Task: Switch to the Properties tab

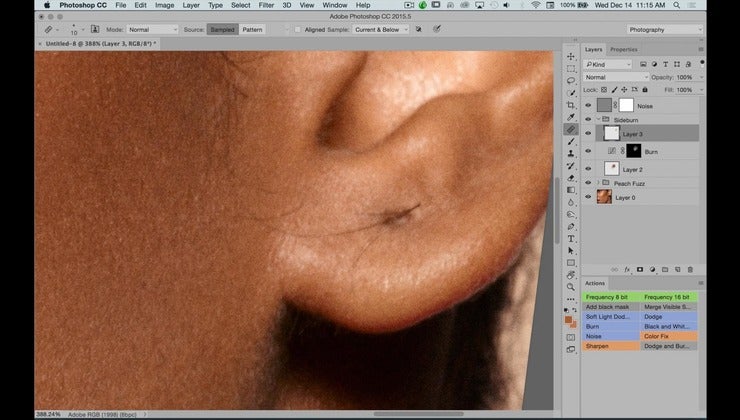Action: click(x=623, y=50)
